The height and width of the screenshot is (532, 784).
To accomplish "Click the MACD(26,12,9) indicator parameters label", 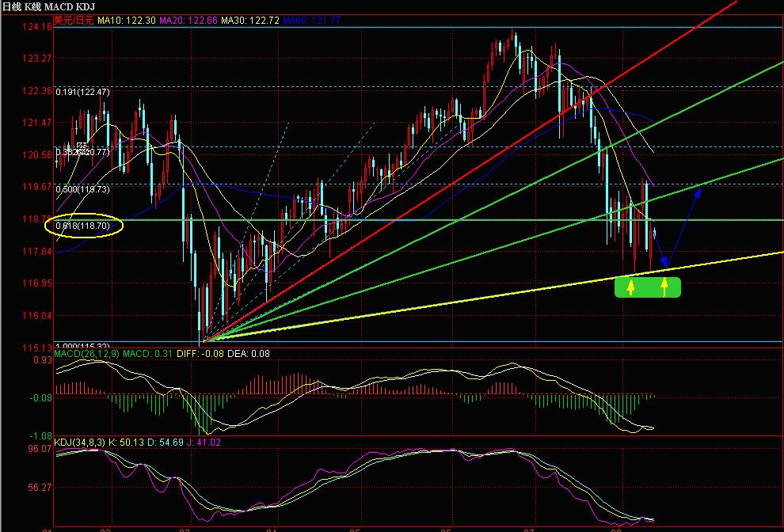I will 86,354.
